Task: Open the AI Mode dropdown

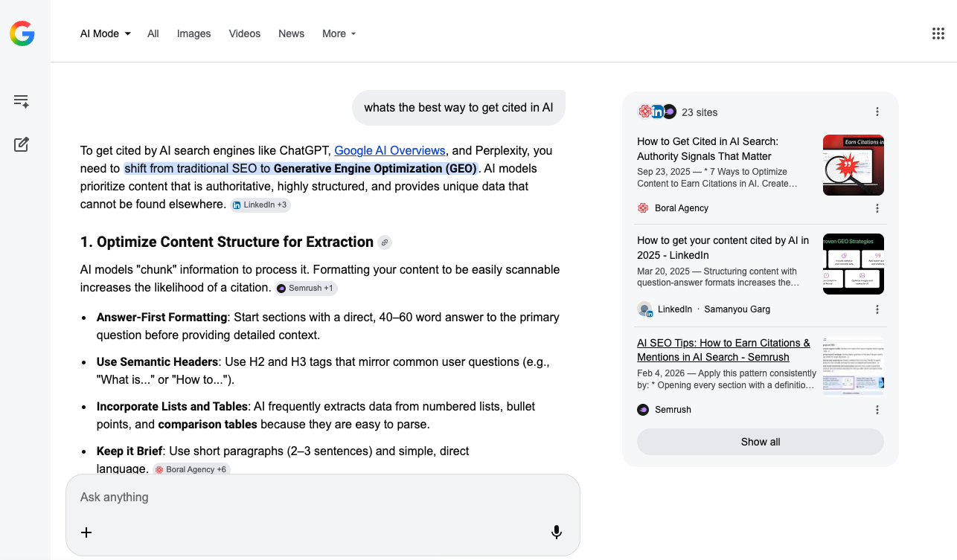Action: tap(104, 33)
